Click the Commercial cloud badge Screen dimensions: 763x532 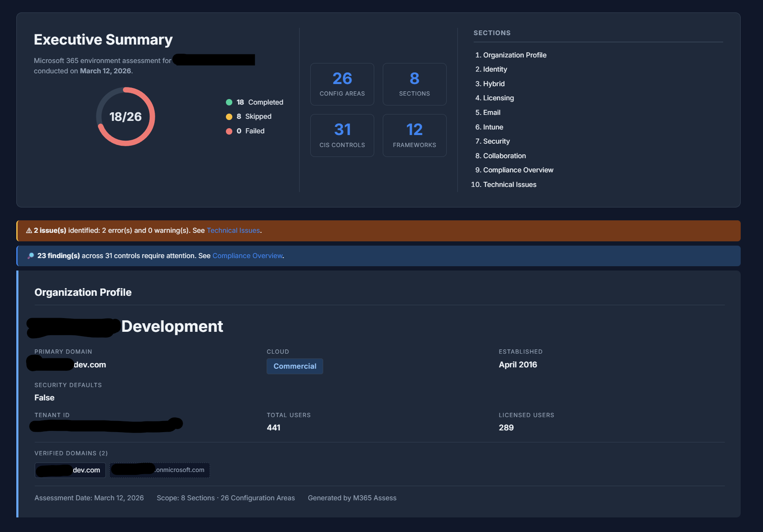click(294, 366)
